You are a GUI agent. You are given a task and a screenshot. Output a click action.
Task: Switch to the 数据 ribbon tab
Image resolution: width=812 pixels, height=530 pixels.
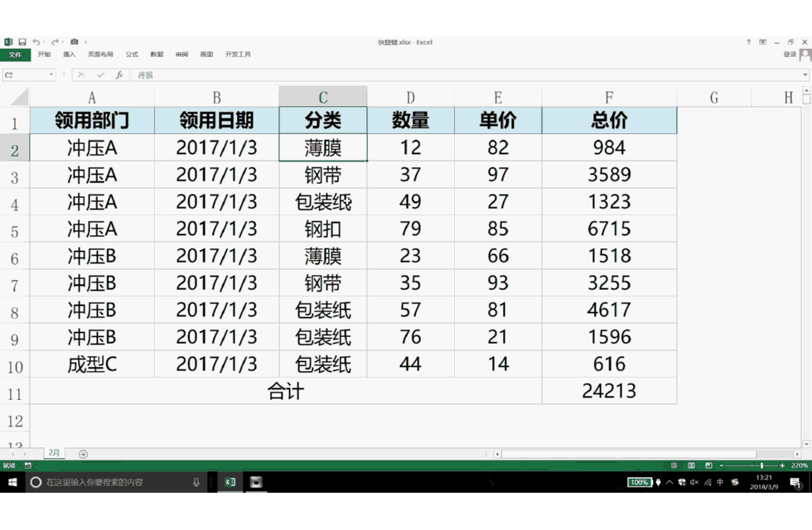[x=156, y=54]
